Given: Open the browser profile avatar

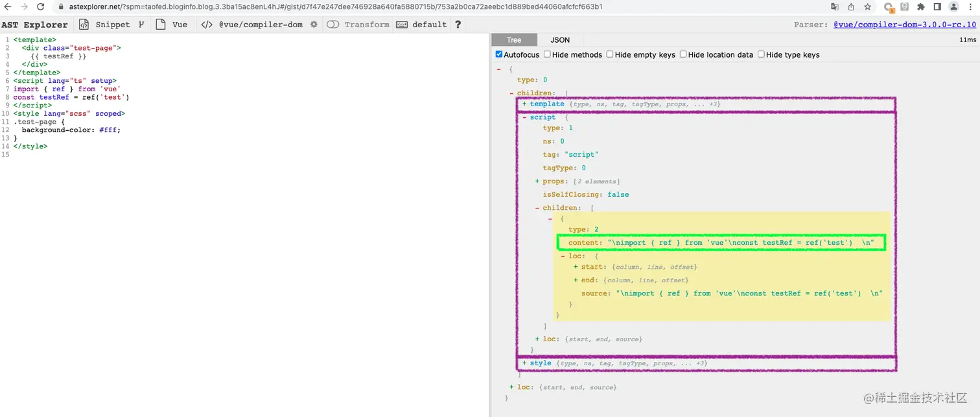Looking at the screenshot, I should [x=953, y=6].
